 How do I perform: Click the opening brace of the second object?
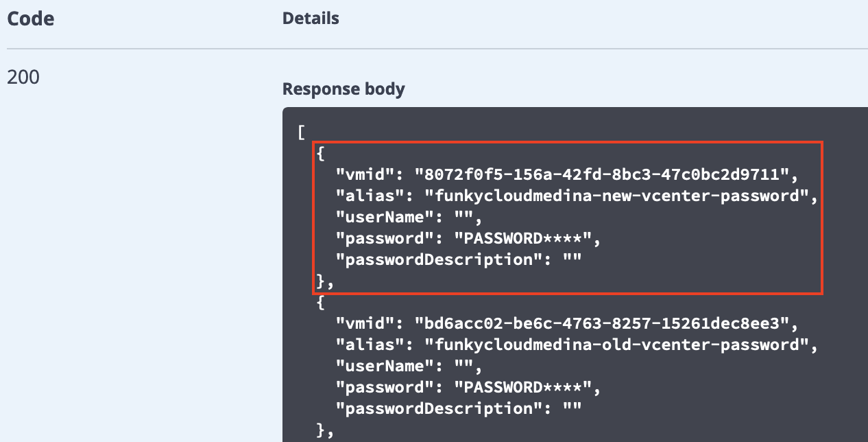[x=321, y=302]
